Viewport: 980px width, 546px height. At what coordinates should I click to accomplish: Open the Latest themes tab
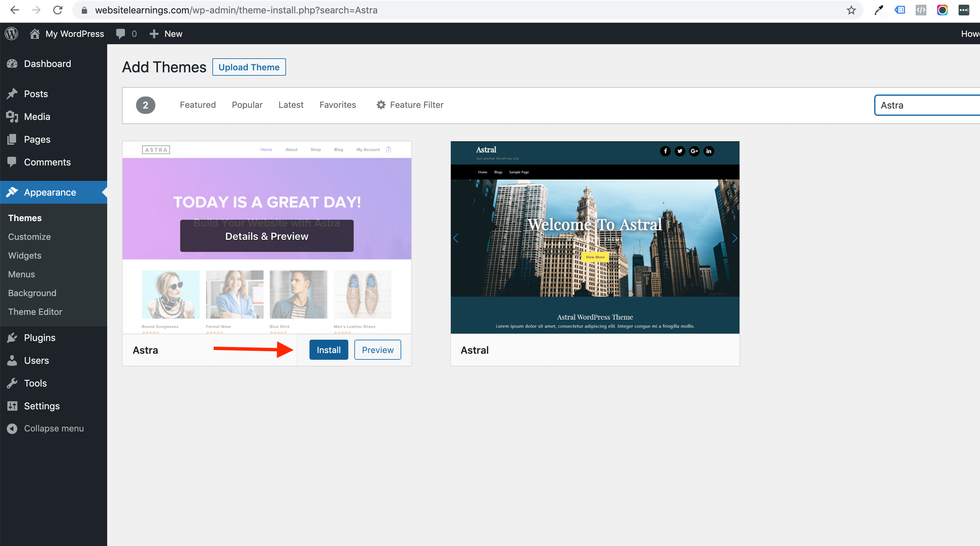point(291,105)
